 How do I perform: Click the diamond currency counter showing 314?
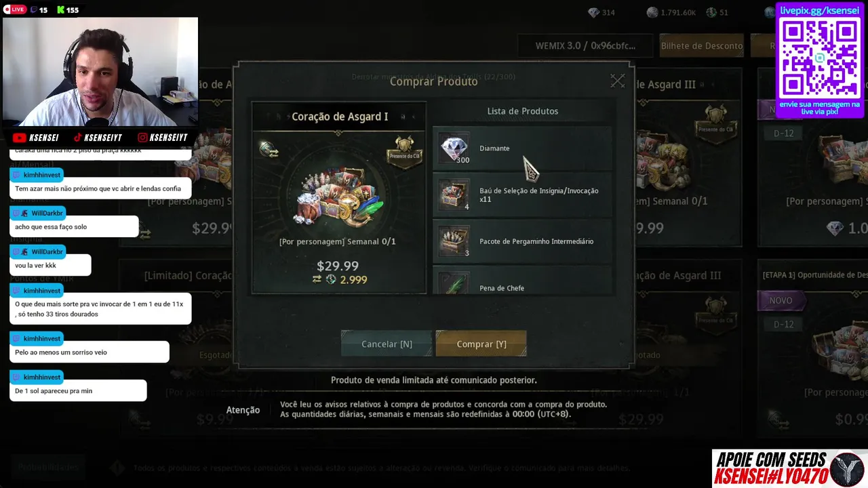coord(601,12)
